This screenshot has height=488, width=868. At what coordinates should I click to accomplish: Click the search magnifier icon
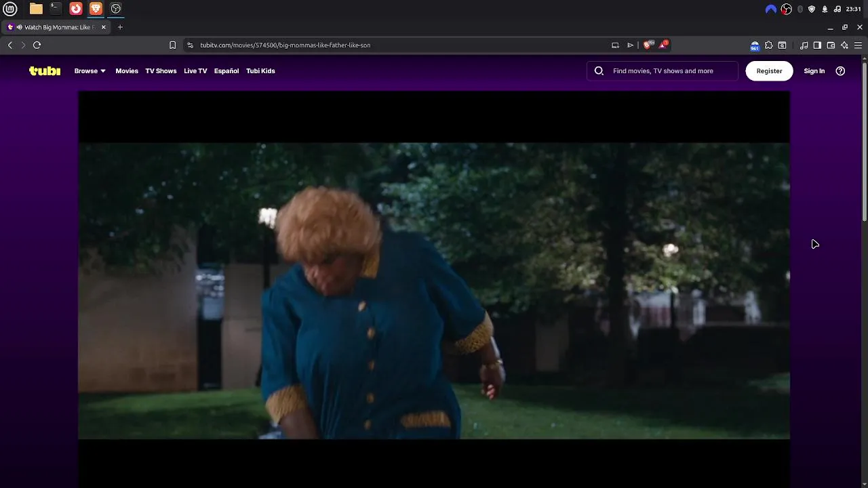(599, 70)
